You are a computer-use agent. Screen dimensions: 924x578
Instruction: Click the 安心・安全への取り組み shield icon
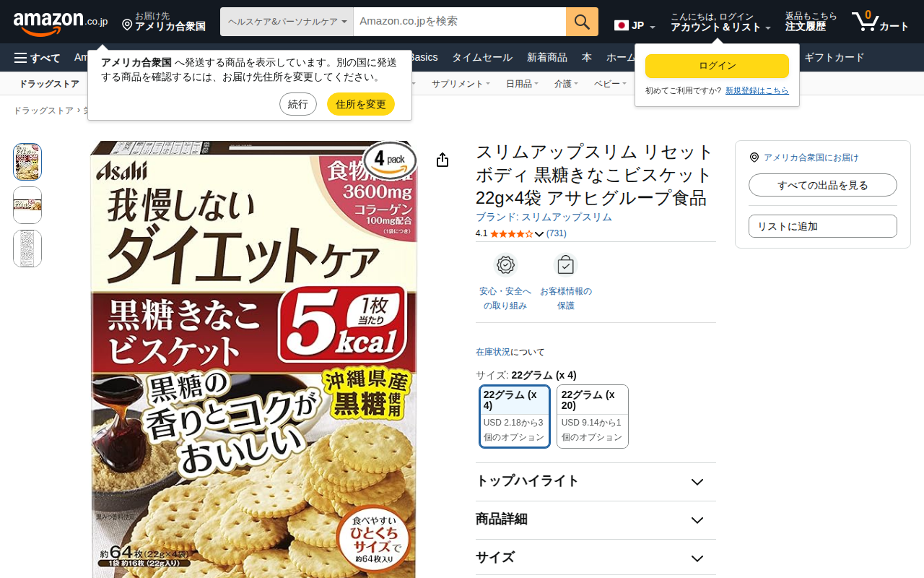click(x=505, y=265)
